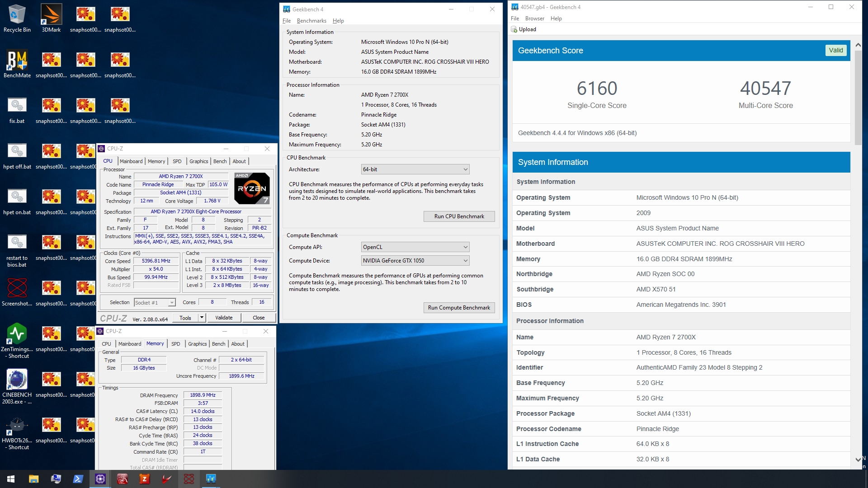Screen dimensions: 868x488
Task: Click the green Valid badge
Action: tap(835, 50)
